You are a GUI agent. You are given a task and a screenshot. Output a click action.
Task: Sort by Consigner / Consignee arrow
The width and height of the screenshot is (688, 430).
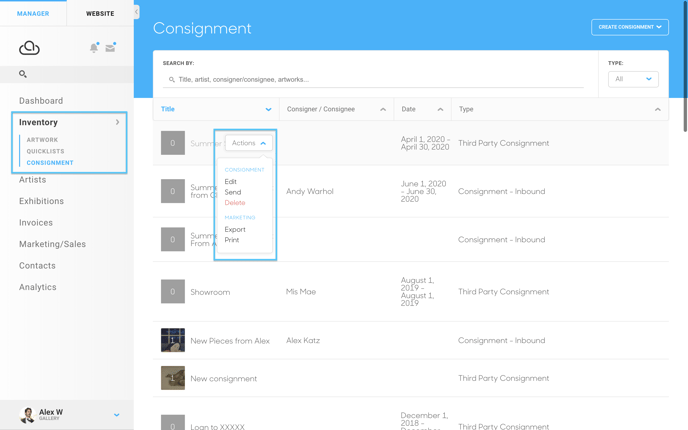(383, 109)
